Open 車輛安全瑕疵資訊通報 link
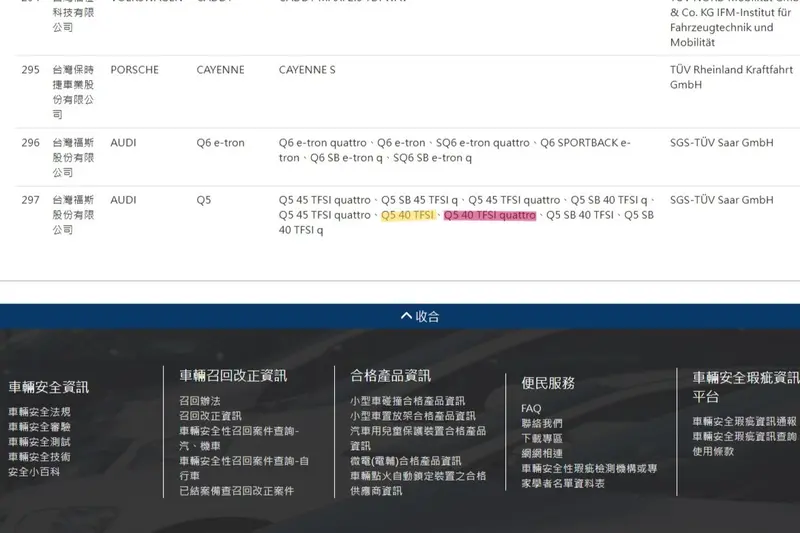800x533 pixels. click(x=744, y=421)
